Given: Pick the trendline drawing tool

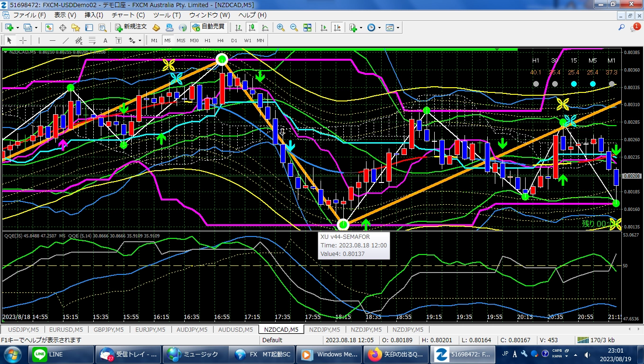Looking at the screenshot, I should pyautogui.click(x=66, y=40).
